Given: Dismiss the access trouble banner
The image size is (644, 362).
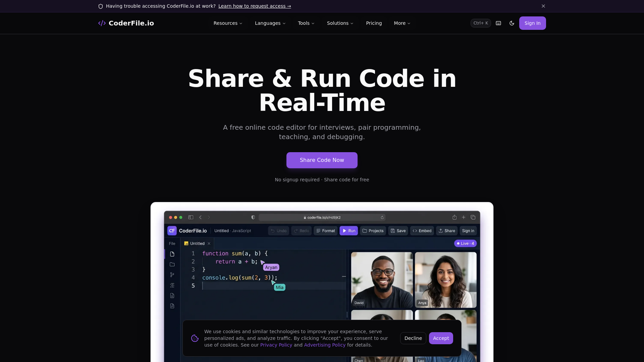Looking at the screenshot, I should [x=543, y=6].
